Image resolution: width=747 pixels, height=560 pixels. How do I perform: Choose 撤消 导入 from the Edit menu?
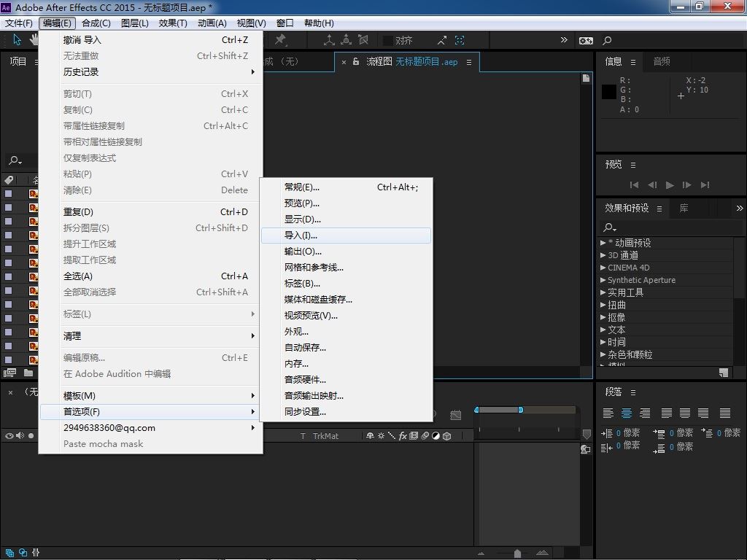tap(150, 40)
